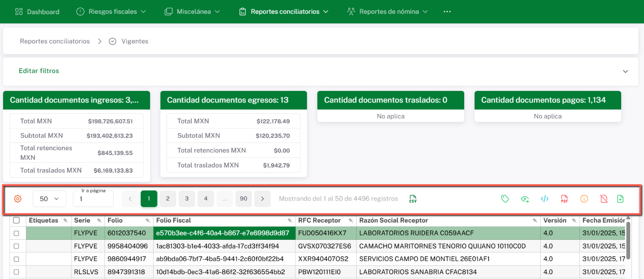Open the 50 rows-per-page dropdown
644x279 pixels.
pyautogui.click(x=49, y=199)
